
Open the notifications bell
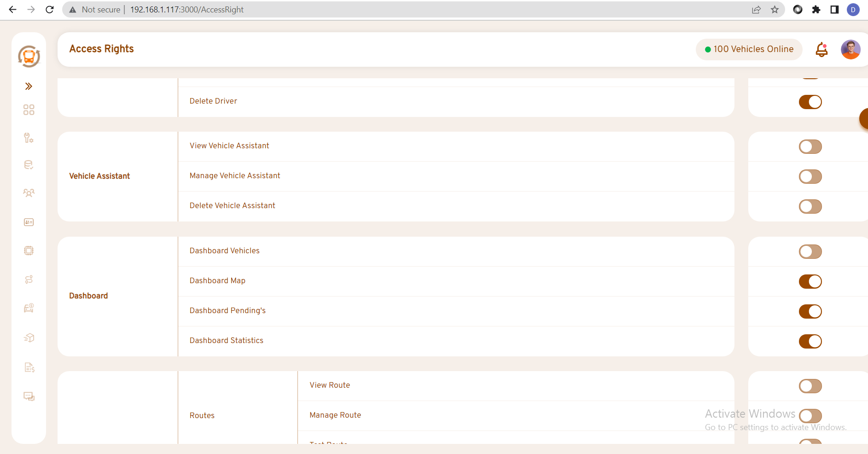[821, 49]
